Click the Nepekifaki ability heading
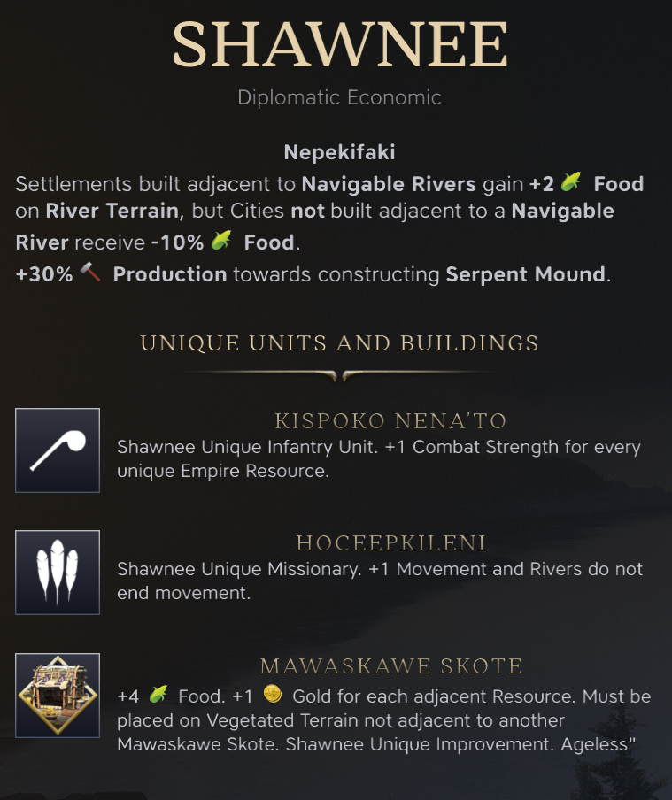The height and width of the screenshot is (800, 672). pos(340,152)
